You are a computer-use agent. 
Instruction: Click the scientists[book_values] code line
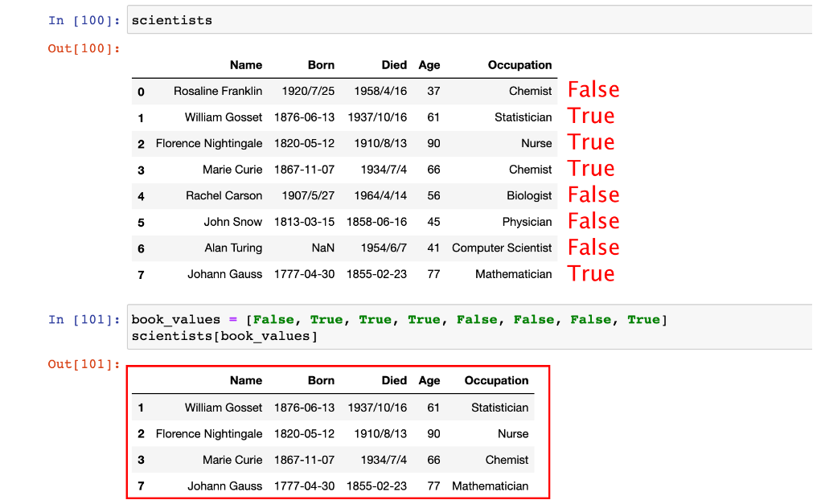tap(224, 336)
